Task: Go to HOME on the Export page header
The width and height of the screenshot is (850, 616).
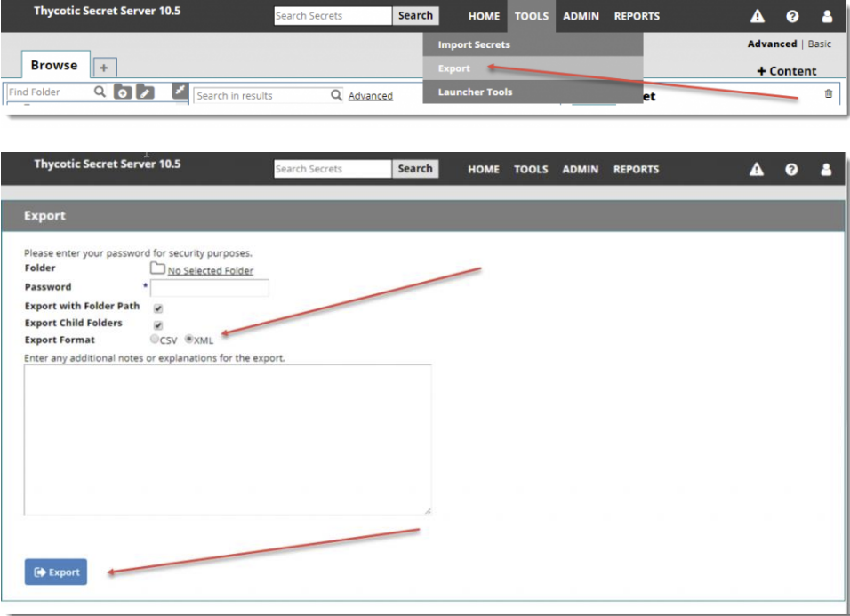Action: click(x=484, y=170)
